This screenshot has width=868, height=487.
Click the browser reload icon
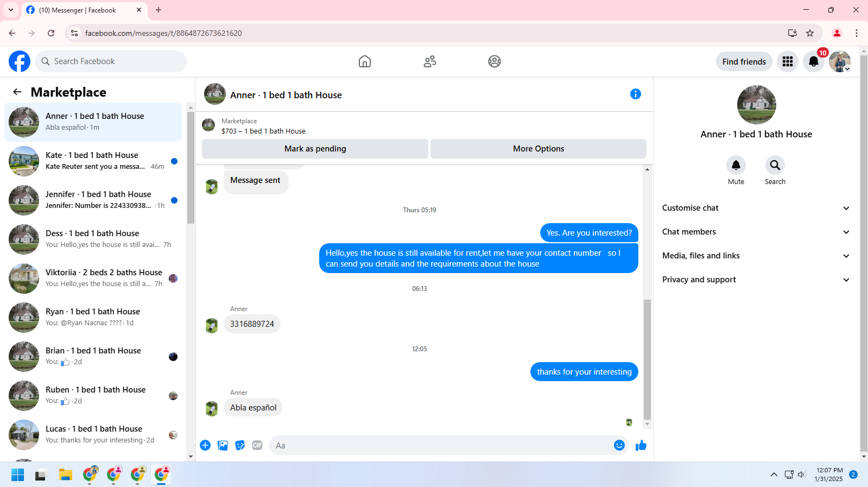pyautogui.click(x=51, y=33)
